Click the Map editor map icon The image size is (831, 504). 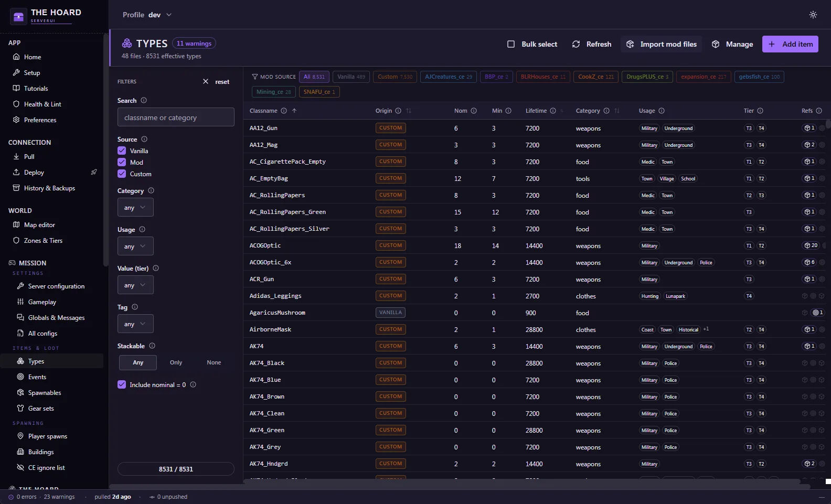(16, 224)
